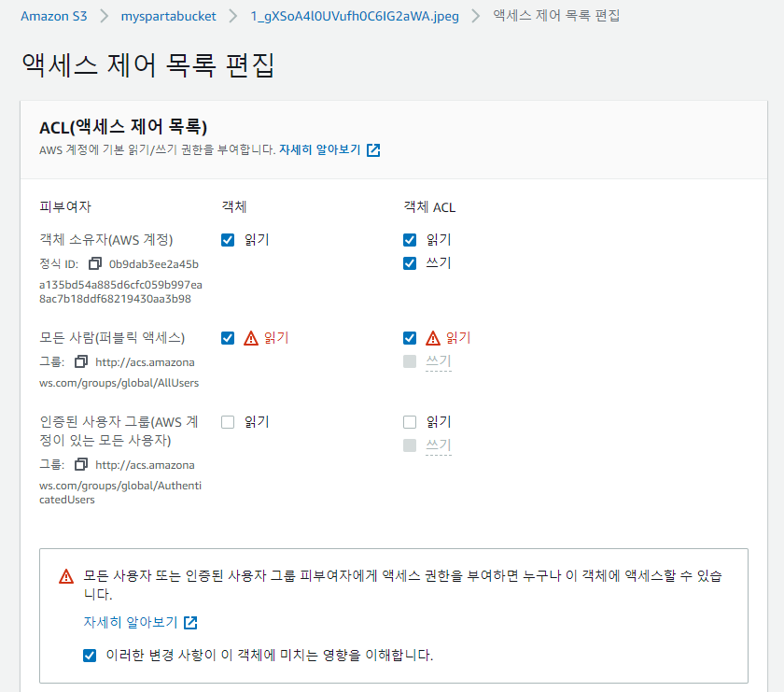Uncheck object owner's object ACL 읽기 checkbox
This screenshot has height=692, width=784.
coord(410,240)
